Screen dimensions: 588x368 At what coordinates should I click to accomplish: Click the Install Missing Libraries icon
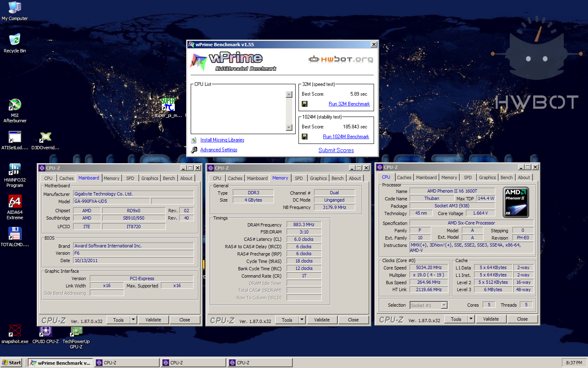click(x=194, y=140)
